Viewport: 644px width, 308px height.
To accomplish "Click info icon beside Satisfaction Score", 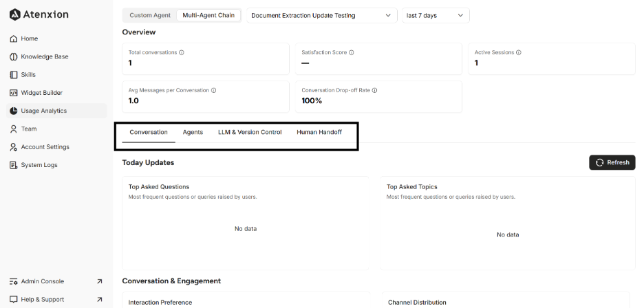I will (352, 52).
